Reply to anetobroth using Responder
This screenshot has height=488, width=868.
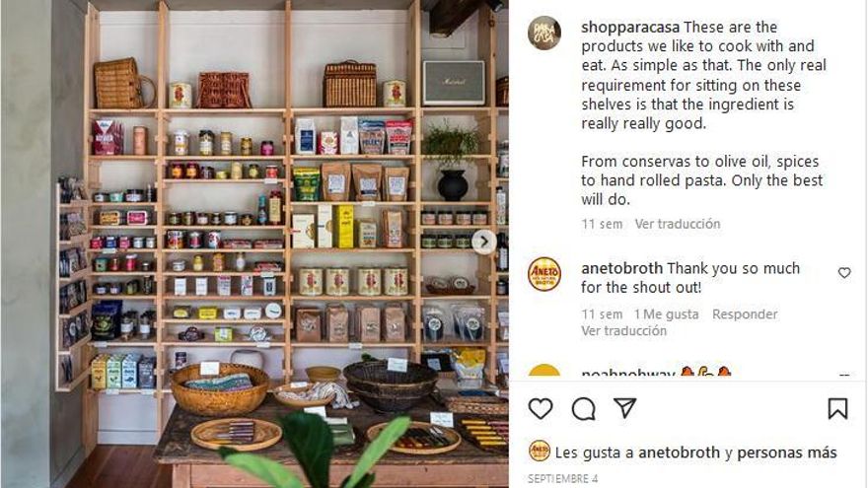coord(745,314)
